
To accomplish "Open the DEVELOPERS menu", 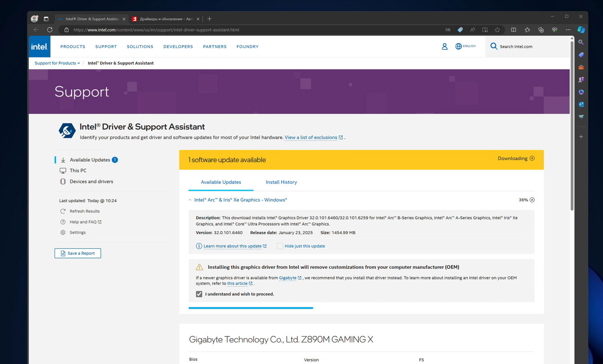I will click(178, 47).
